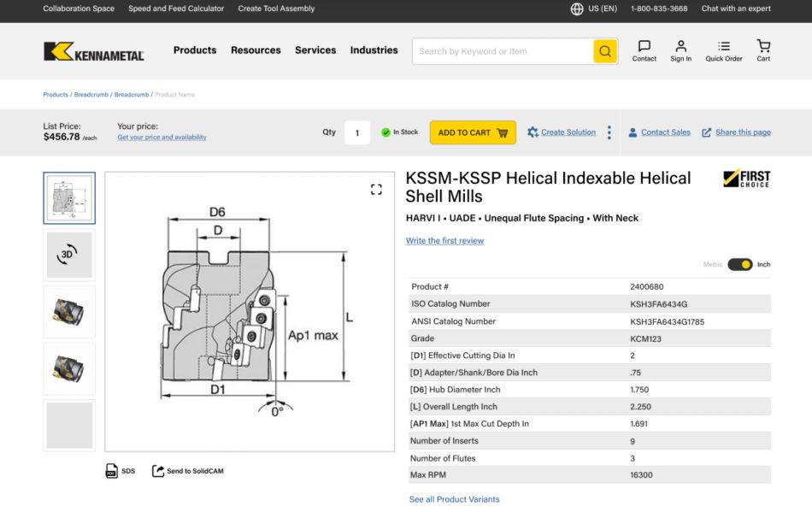Screen dimensions: 812x512
Task: Select the second product photo thumbnail
Action: tap(69, 368)
